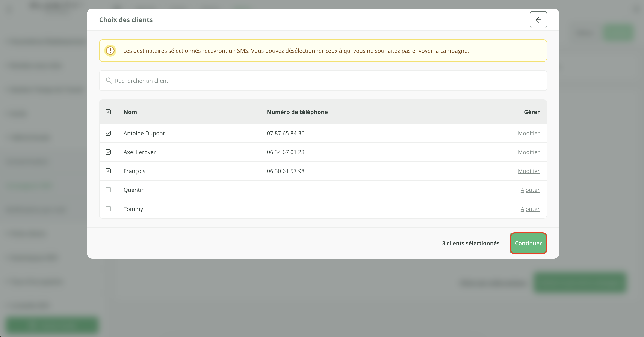Viewport: 644px width, 337px height.
Task: Deselect Axel Leroyer checkbox
Action: pyautogui.click(x=108, y=152)
